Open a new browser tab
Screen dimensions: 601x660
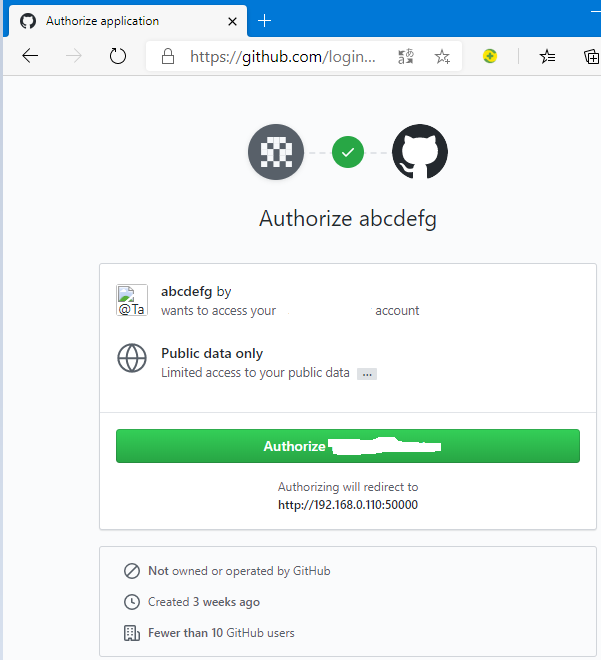(264, 21)
